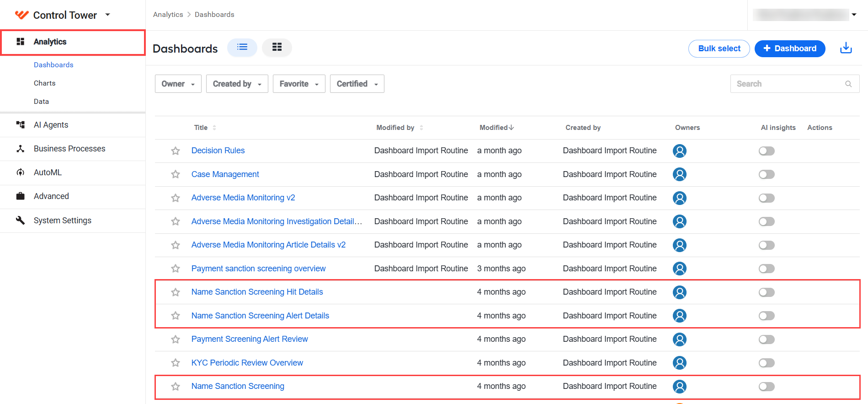Sort table by Modified by column

point(399,128)
